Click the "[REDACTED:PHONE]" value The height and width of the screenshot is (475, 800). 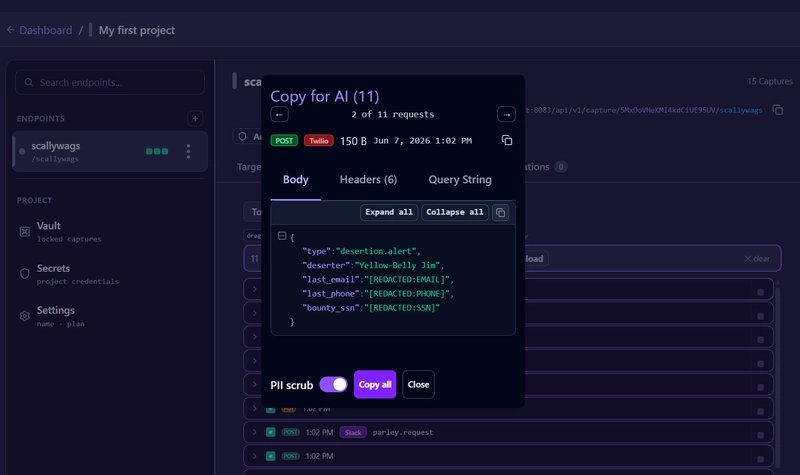point(407,294)
